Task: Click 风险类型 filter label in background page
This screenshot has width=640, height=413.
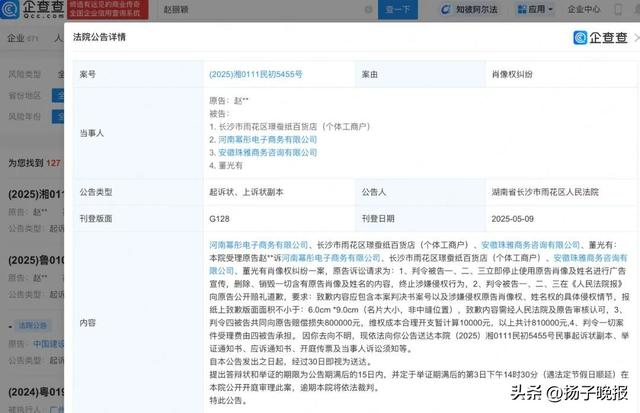Action: pos(24,74)
